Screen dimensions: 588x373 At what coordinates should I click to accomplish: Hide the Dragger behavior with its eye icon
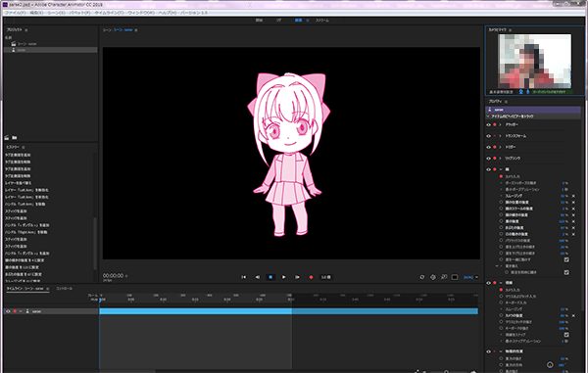pyautogui.click(x=488, y=124)
